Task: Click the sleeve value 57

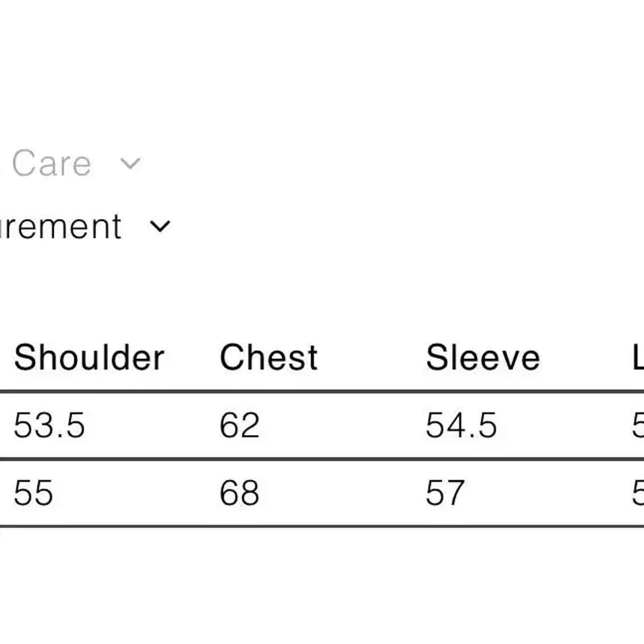Action: coord(444,493)
